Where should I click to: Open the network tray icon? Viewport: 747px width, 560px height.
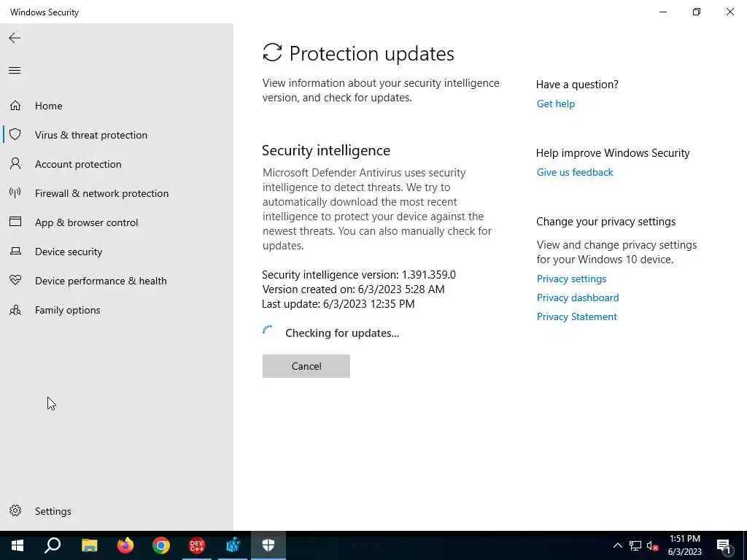pyautogui.click(x=635, y=545)
